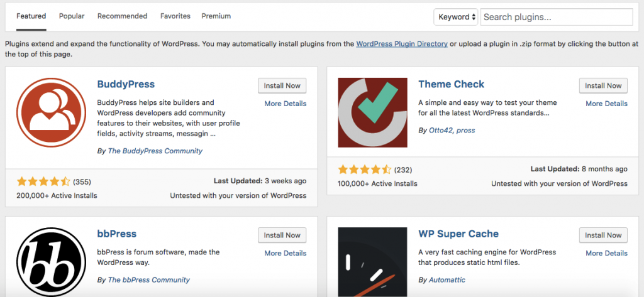Install WP Super Cache now
This screenshot has width=644, height=297.
[603, 235]
